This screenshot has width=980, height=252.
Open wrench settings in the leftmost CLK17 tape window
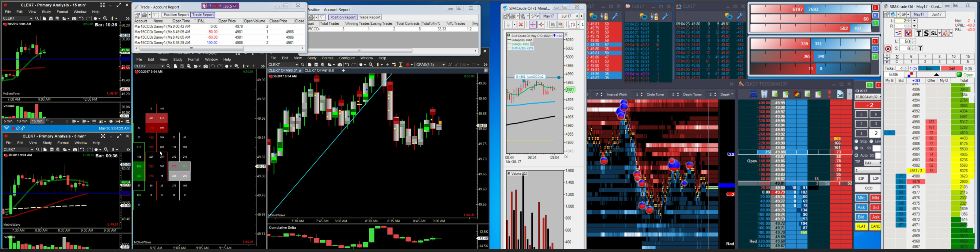click(x=615, y=16)
